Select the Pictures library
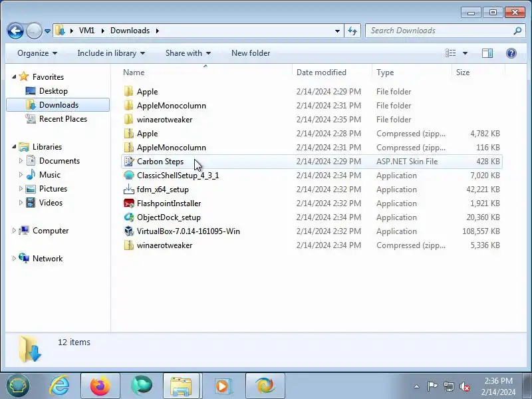Viewport: 532px width, 399px height. tap(47, 189)
